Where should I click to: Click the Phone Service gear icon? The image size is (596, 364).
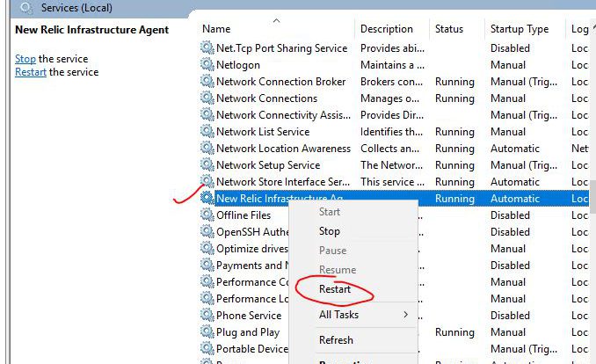coord(207,316)
